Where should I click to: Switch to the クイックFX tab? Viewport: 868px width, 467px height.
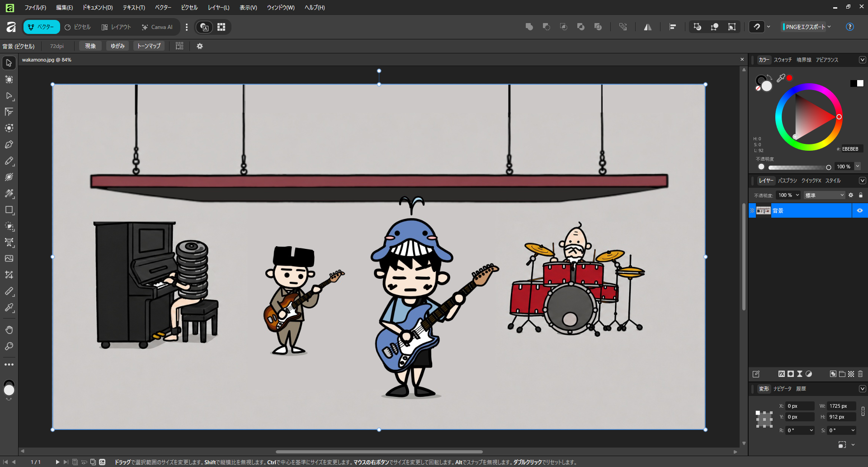(x=811, y=181)
